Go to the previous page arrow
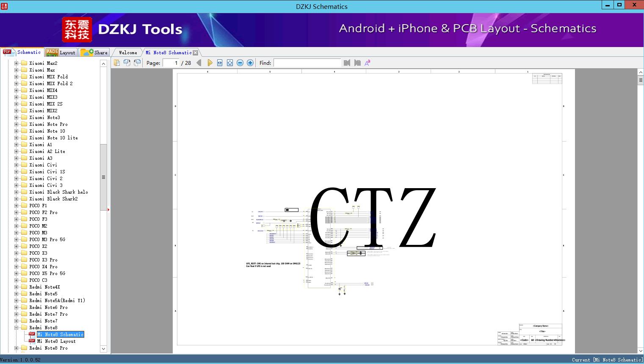644x364 pixels. (199, 63)
